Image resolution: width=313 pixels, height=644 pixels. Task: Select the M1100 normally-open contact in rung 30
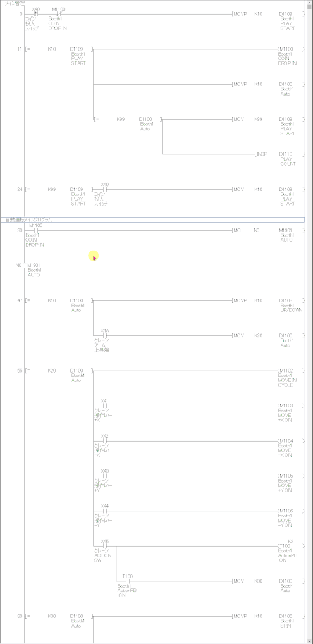pyautogui.click(x=35, y=230)
